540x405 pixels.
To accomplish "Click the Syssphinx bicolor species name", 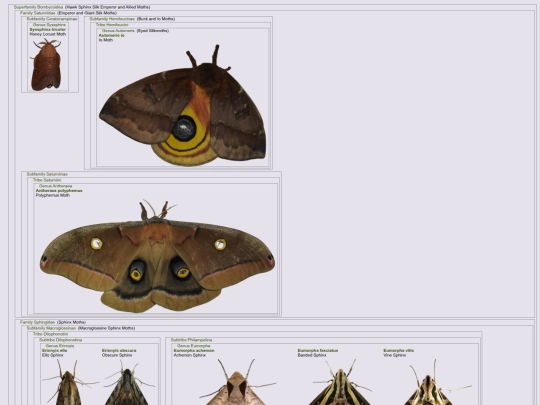I will [x=48, y=29].
